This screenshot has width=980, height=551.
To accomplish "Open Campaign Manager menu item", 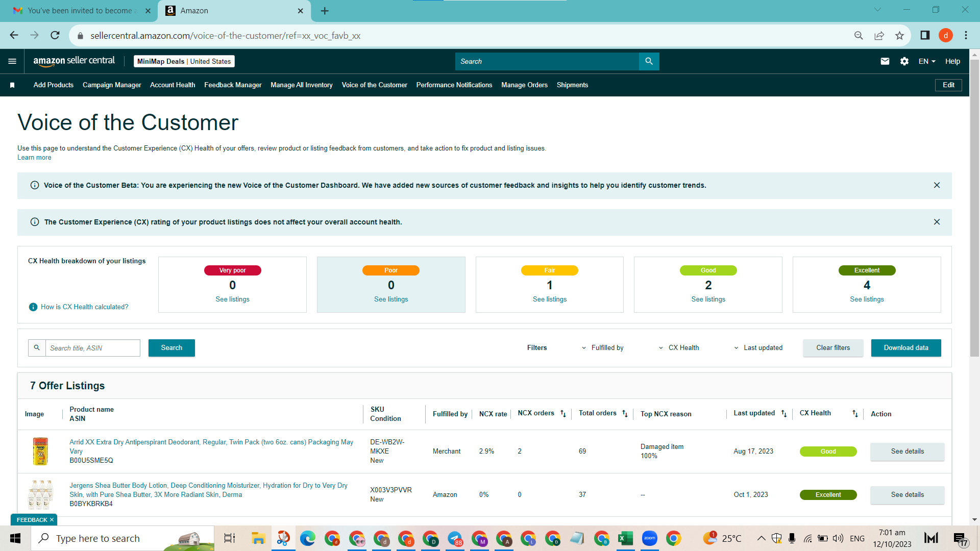I will (112, 85).
